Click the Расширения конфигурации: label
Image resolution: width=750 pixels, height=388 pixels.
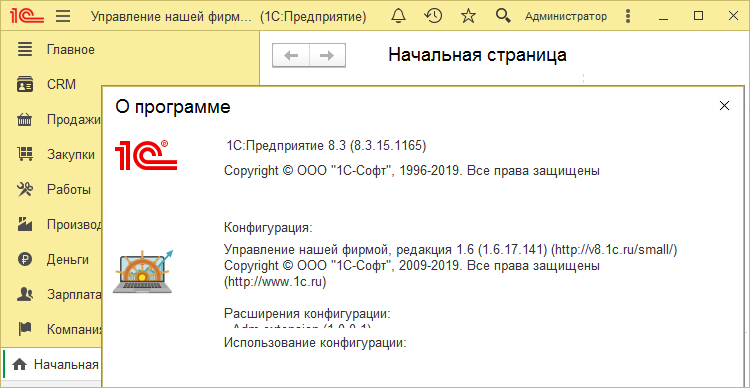(308, 314)
